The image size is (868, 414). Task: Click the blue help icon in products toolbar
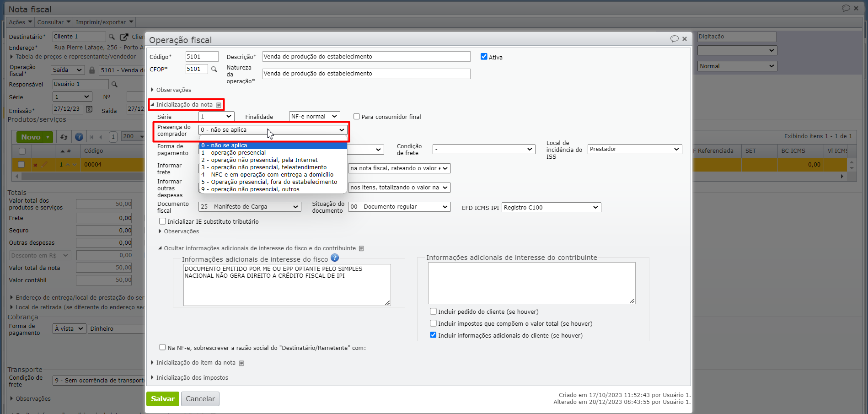pos(79,137)
